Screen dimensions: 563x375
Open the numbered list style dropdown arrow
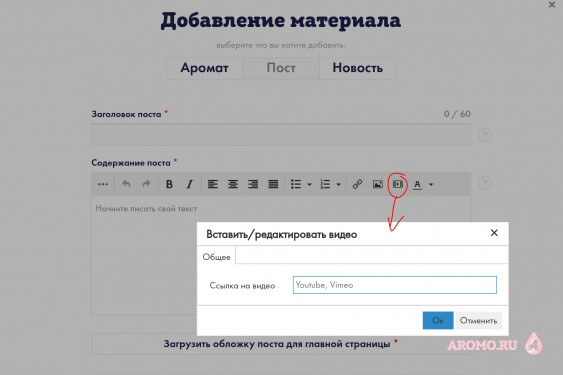click(x=338, y=185)
